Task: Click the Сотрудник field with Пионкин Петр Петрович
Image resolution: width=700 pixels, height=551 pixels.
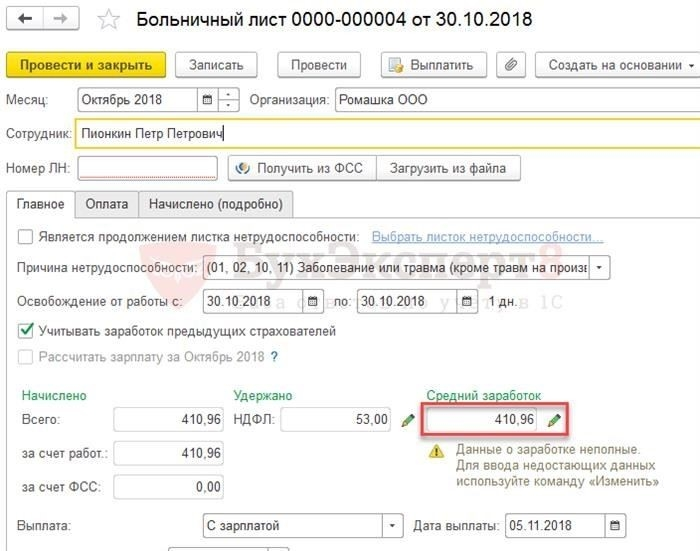Action: pos(388,134)
